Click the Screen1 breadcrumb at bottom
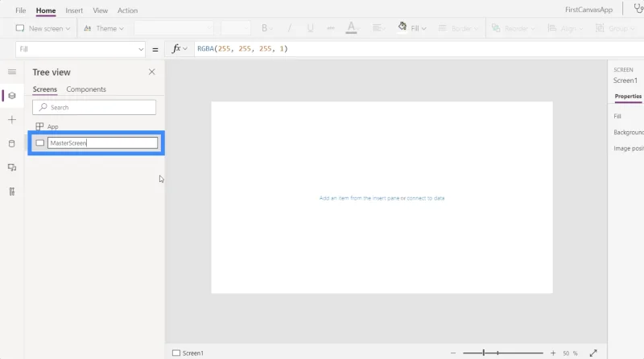Image resolution: width=644 pixels, height=359 pixels. [188, 353]
